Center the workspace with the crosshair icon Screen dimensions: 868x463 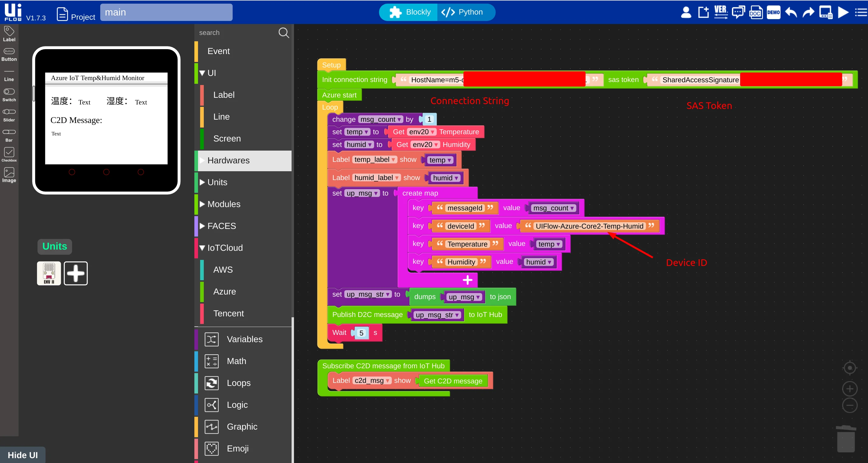849,368
